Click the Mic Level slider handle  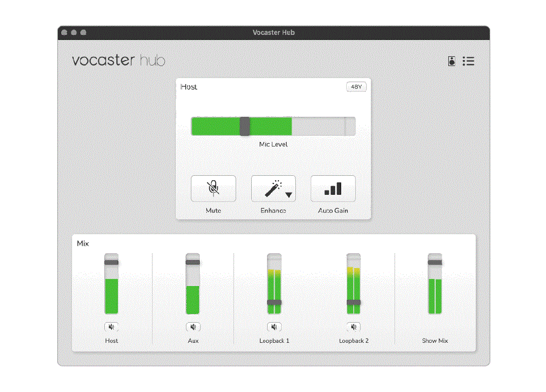click(245, 126)
